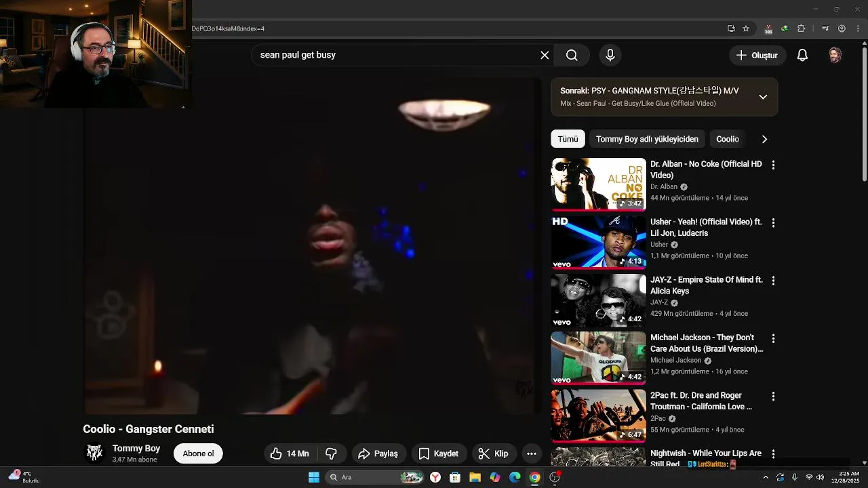Open microphone tray icon
The width and height of the screenshot is (868, 488).
(x=795, y=477)
